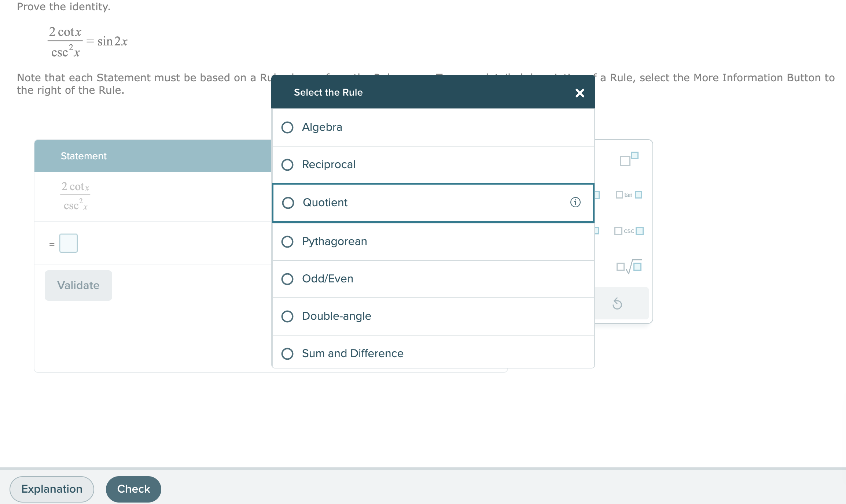The image size is (846, 504).
Task: Click the Check button
Action: coord(133,489)
